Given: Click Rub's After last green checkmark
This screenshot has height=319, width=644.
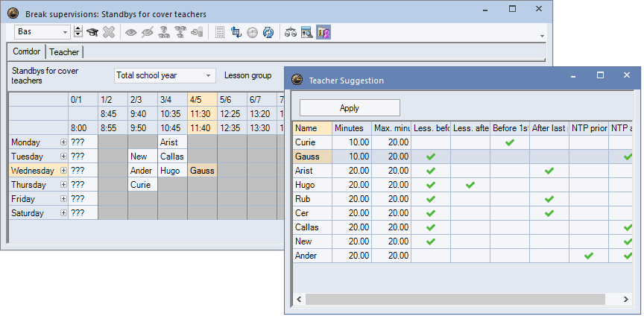Looking at the screenshot, I should point(549,199).
